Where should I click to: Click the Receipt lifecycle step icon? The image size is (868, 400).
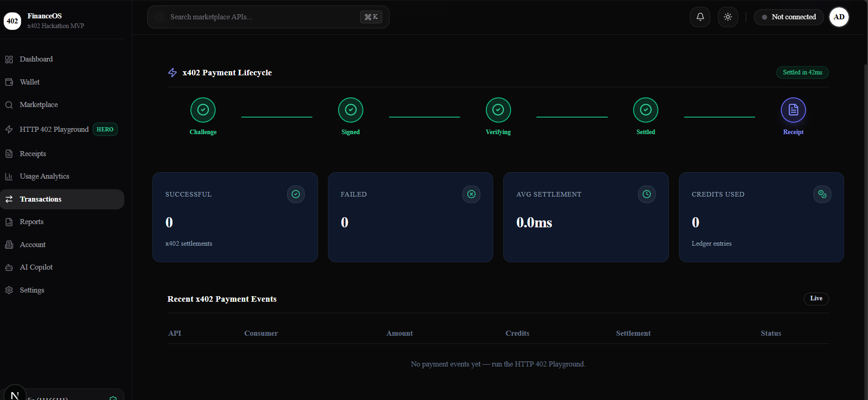793,110
